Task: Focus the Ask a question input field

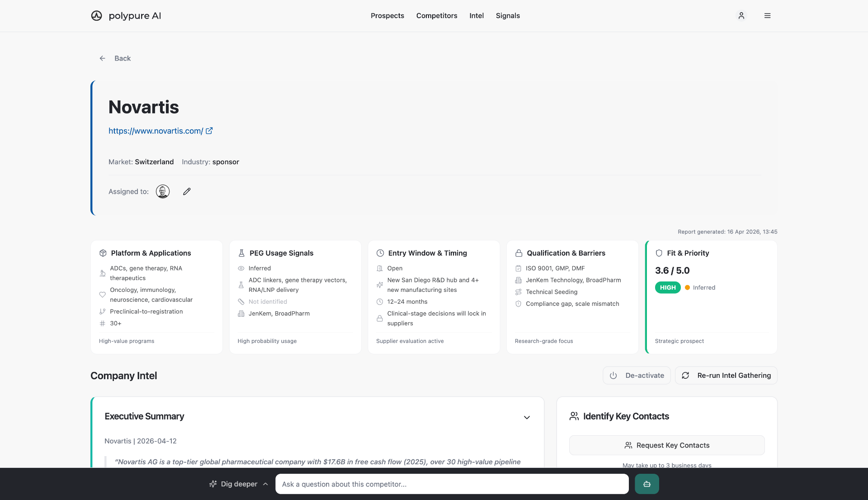Action: [x=452, y=484]
